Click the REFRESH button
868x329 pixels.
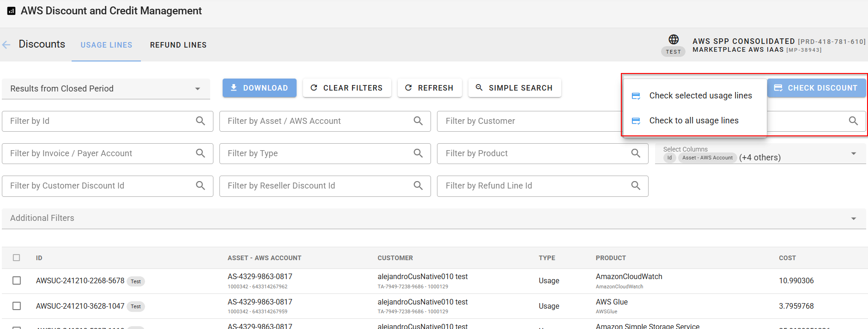pos(430,88)
